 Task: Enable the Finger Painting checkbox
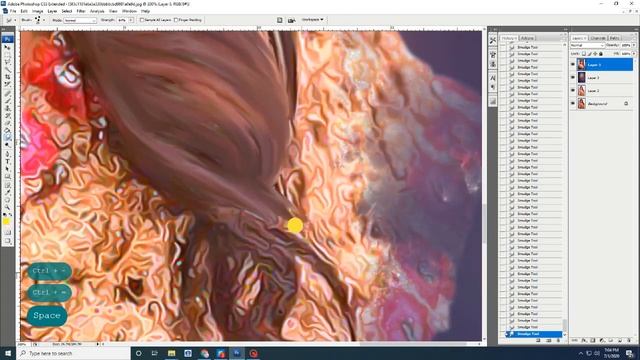tap(176, 20)
